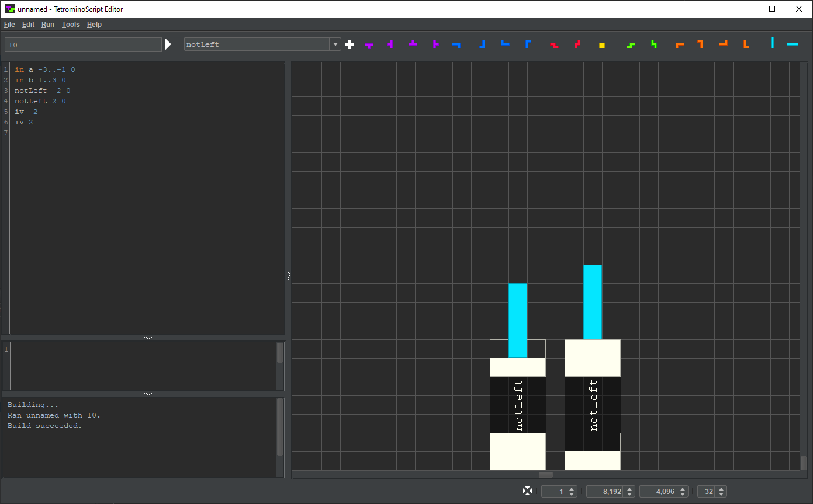The image size is (813, 504).
Task: Select the orange upright L-piece
Action: pyautogui.click(x=746, y=44)
